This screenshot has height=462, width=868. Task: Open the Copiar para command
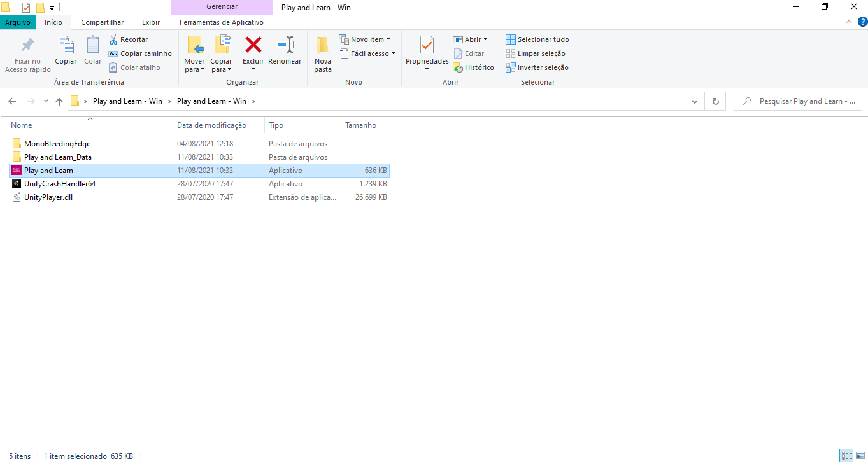coord(222,55)
